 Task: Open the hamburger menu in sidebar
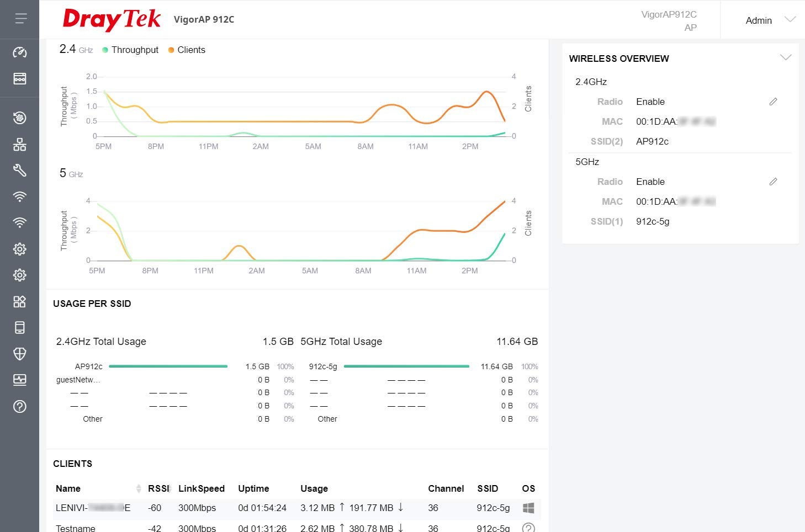[x=20, y=19]
